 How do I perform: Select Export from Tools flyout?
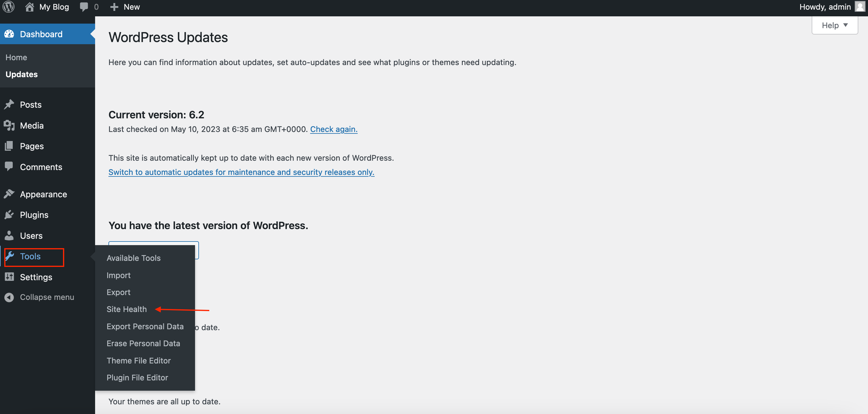(119, 292)
